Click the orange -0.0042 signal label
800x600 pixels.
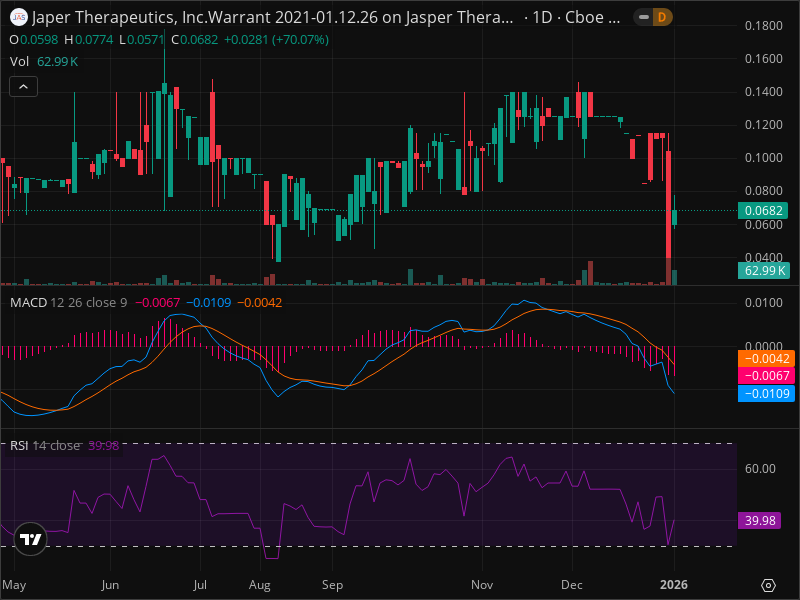point(766,359)
